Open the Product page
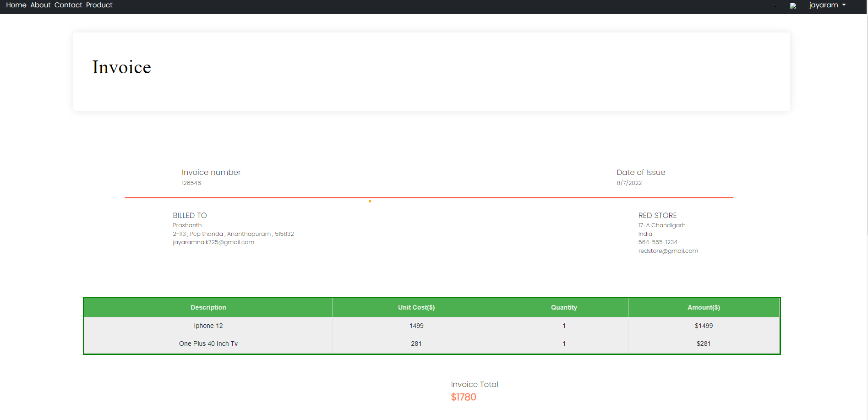Screen dimensions: 868x420 click(99, 5)
